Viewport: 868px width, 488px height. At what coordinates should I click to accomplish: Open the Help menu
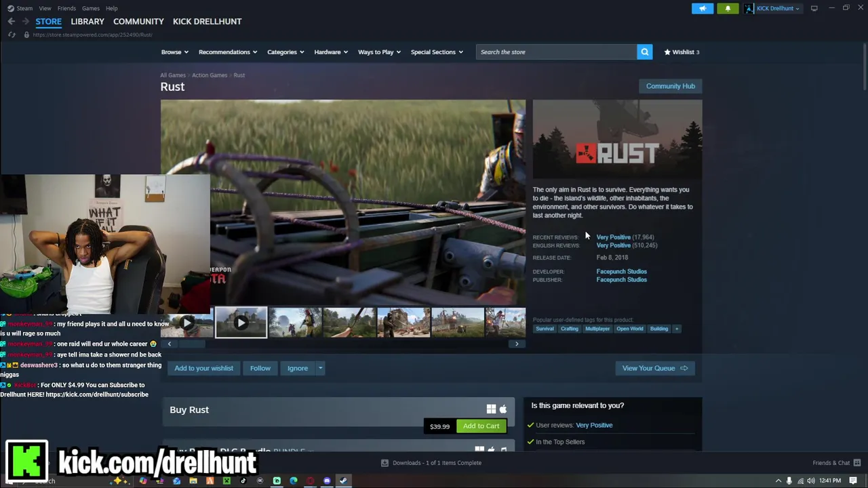(x=111, y=8)
